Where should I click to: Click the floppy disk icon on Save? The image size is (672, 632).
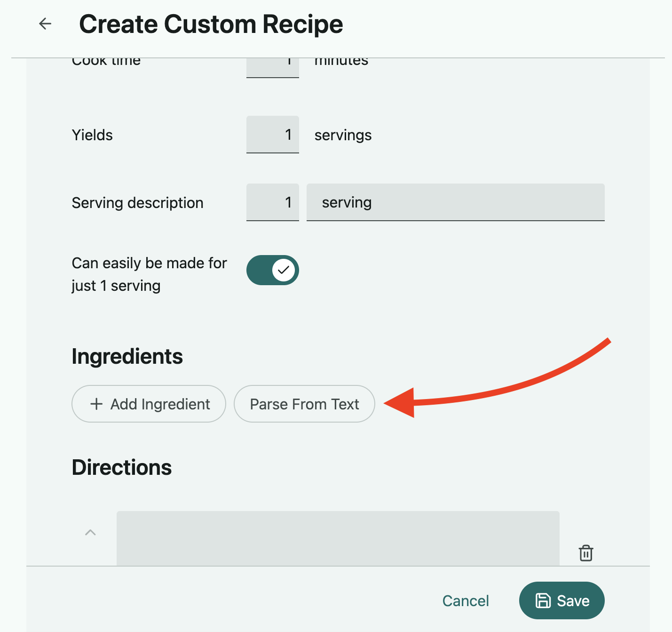pos(543,600)
